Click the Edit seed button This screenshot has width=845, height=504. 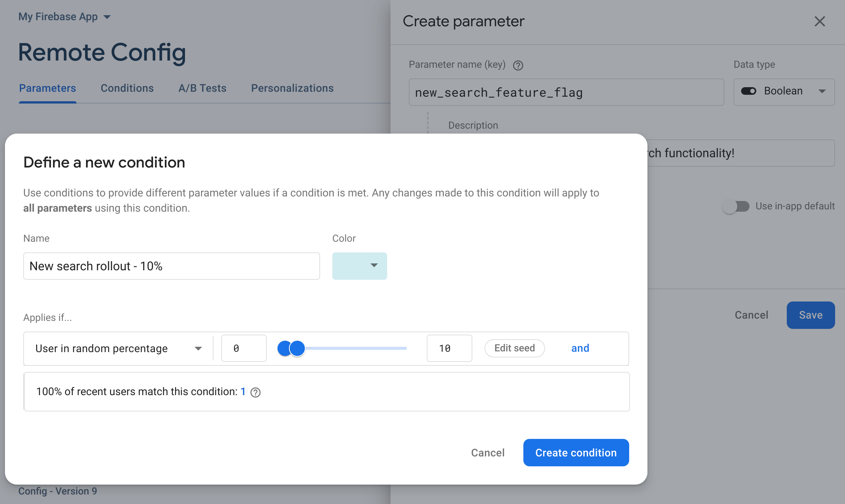(x=515, y=348)
